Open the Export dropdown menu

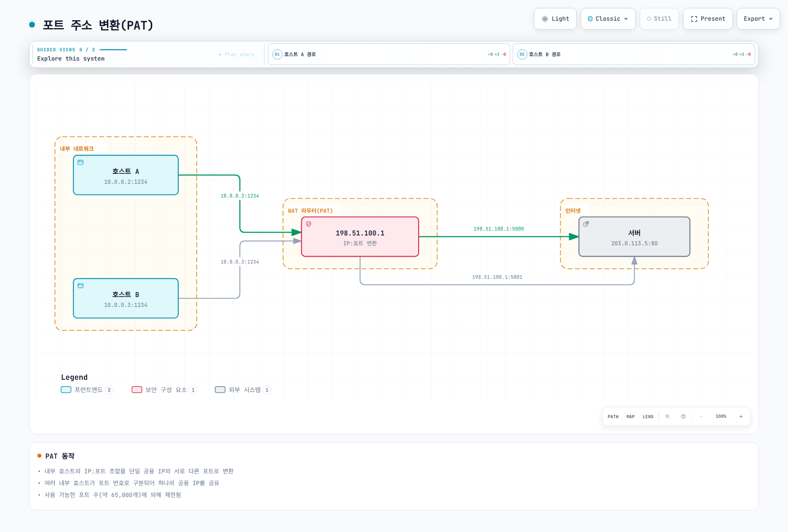758,19
